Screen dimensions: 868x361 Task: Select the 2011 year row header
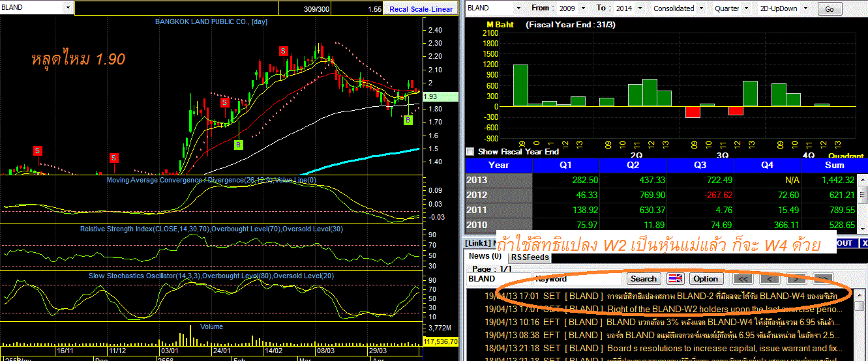[498, 210]
